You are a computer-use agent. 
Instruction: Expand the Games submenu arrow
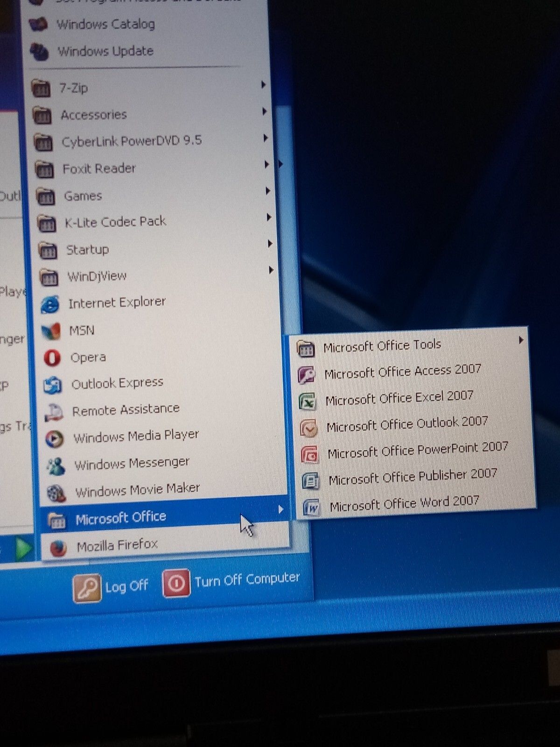[x=267, y=190]
